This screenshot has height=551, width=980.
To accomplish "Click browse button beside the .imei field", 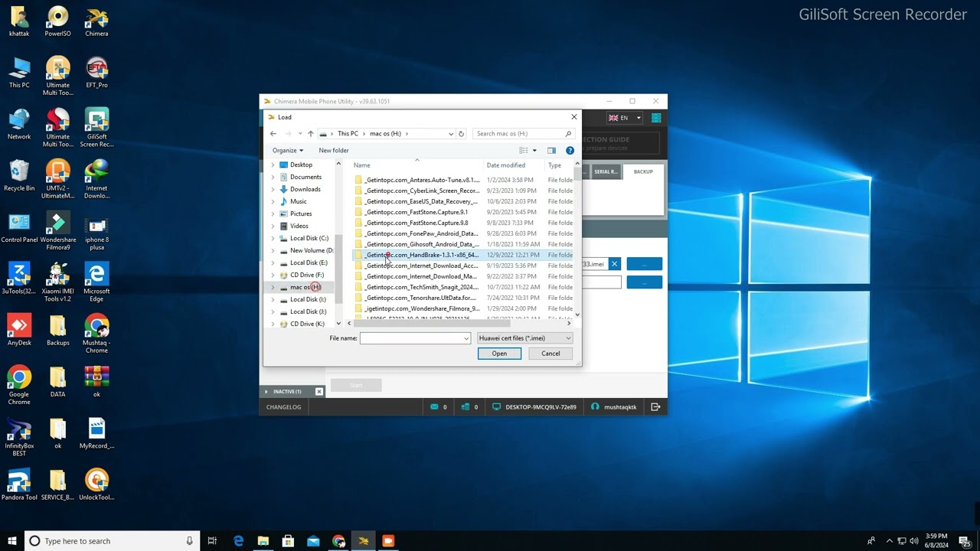I will [645, 264].
